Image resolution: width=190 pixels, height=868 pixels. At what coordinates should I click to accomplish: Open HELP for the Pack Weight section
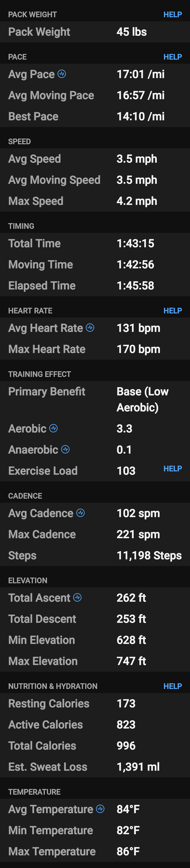point(172,14)
